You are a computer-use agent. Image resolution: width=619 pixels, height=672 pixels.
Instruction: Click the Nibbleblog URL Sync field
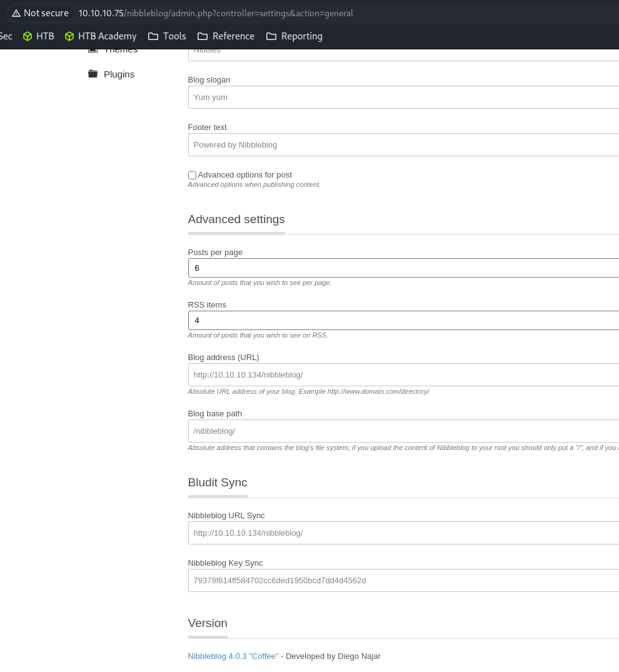point(403,533)
